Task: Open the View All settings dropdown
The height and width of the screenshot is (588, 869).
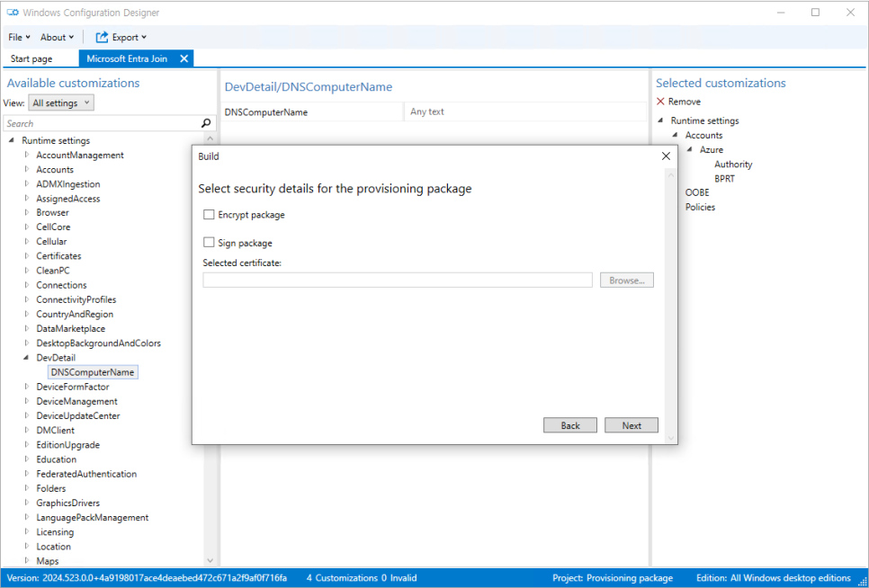Action: click(x=61, y=103)
